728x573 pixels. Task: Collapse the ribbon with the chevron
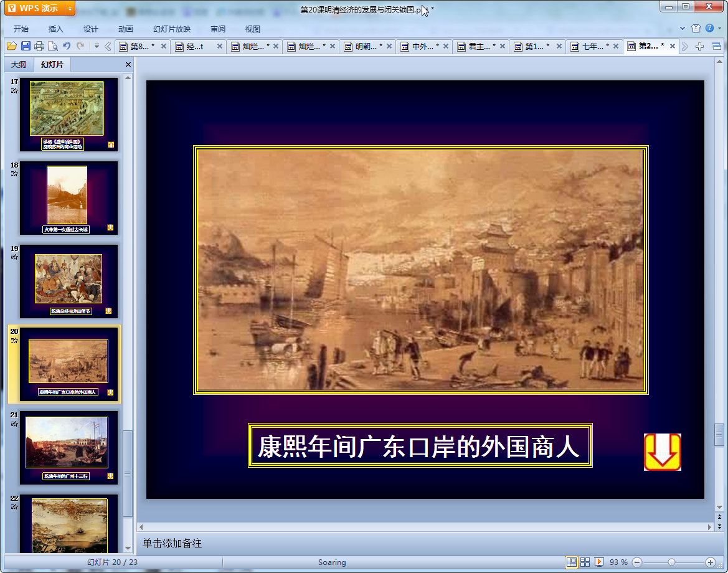pyautogui.click(x=683, y=28)
